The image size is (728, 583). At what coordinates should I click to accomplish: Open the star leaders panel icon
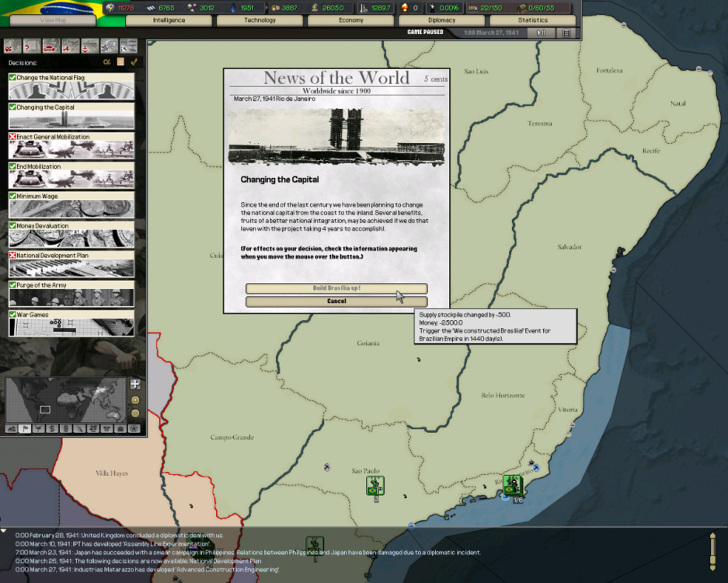(x=109, y=47)
